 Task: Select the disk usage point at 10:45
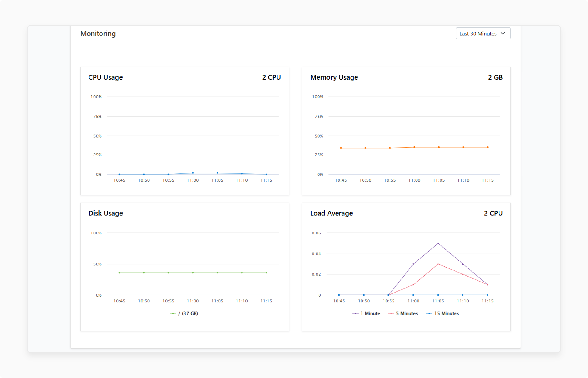[x=119, y=273]
